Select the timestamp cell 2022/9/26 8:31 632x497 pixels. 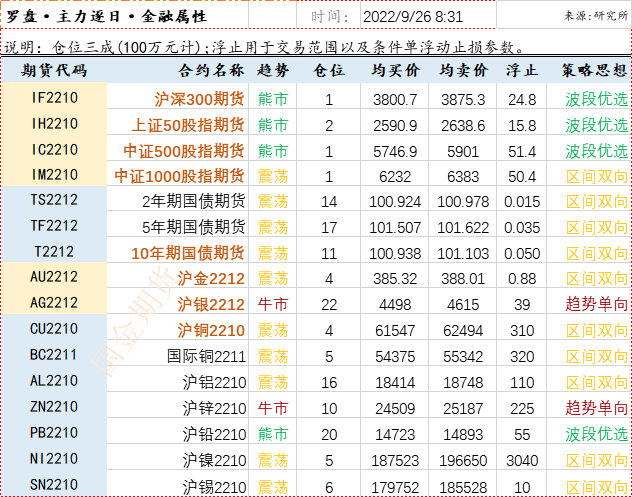click(413, 17)
